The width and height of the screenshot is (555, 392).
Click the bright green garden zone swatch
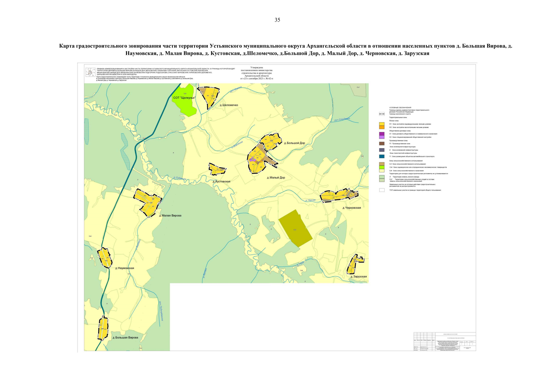click(x=382, y=167)
